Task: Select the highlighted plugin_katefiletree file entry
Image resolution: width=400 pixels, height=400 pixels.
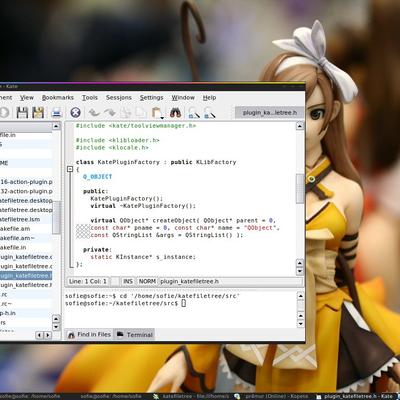Action: 26,276
